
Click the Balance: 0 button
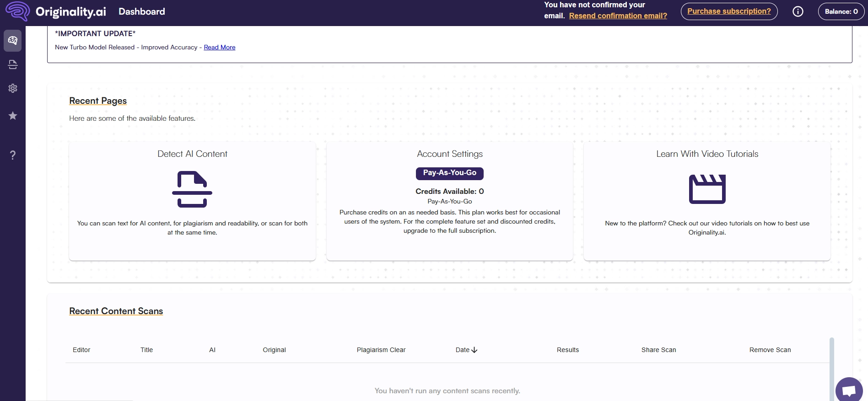(x=841, y=11)
